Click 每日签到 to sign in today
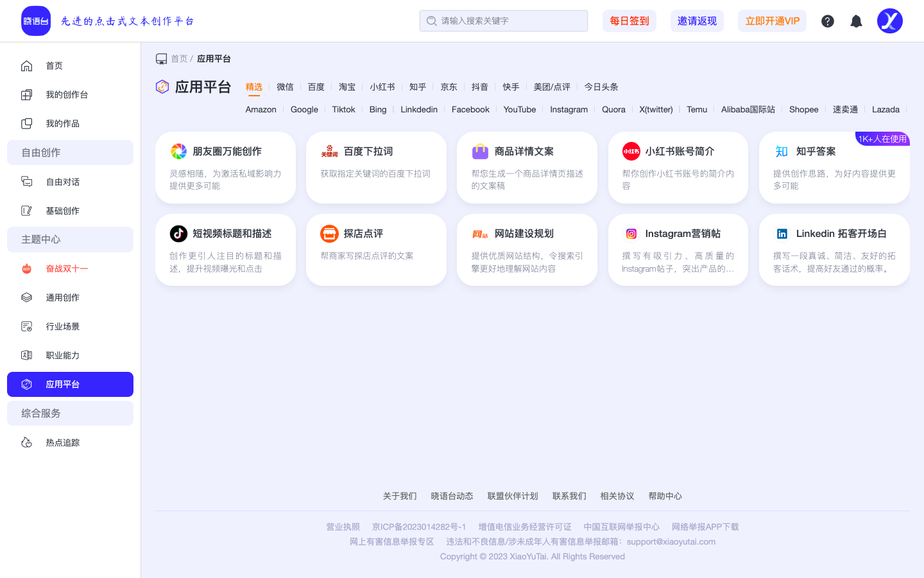The image size is (924, 578). click(629, 21)
